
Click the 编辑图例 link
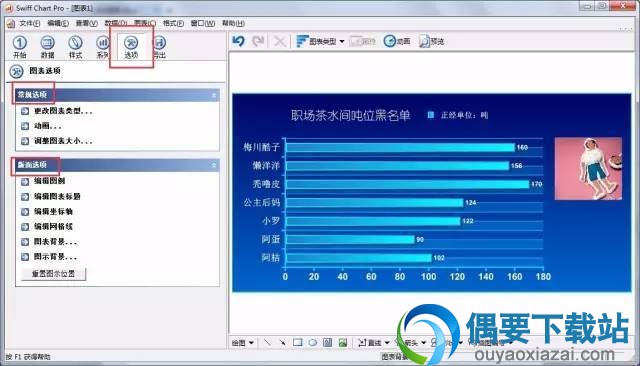point(49,181)
